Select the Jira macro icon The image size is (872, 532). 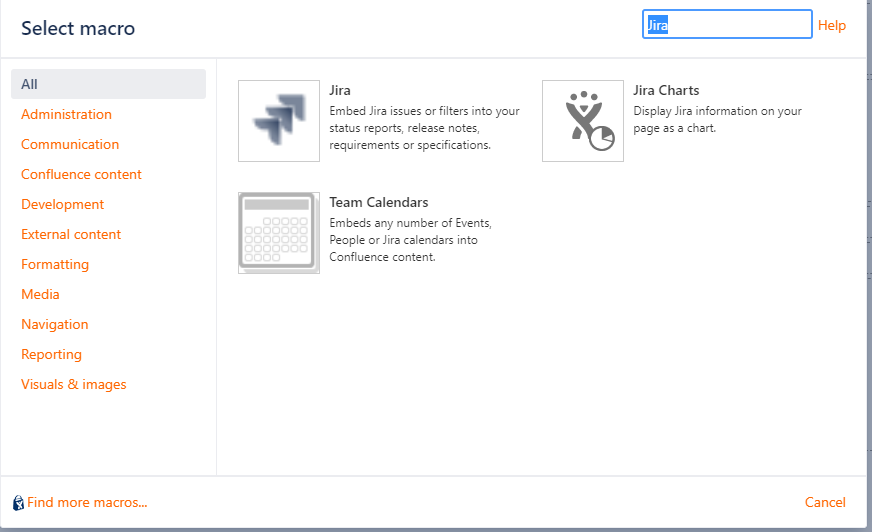pyautogui.click(x=279, y=121)
